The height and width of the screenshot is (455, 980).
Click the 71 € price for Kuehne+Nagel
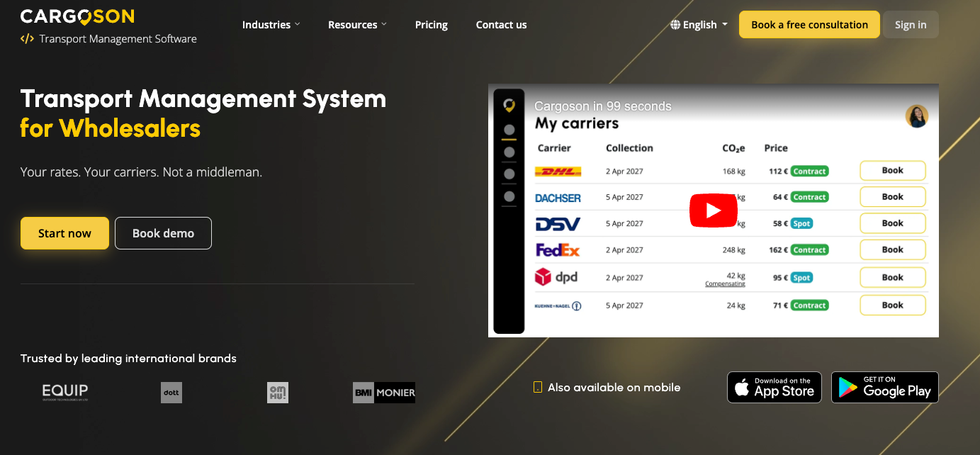780,305
